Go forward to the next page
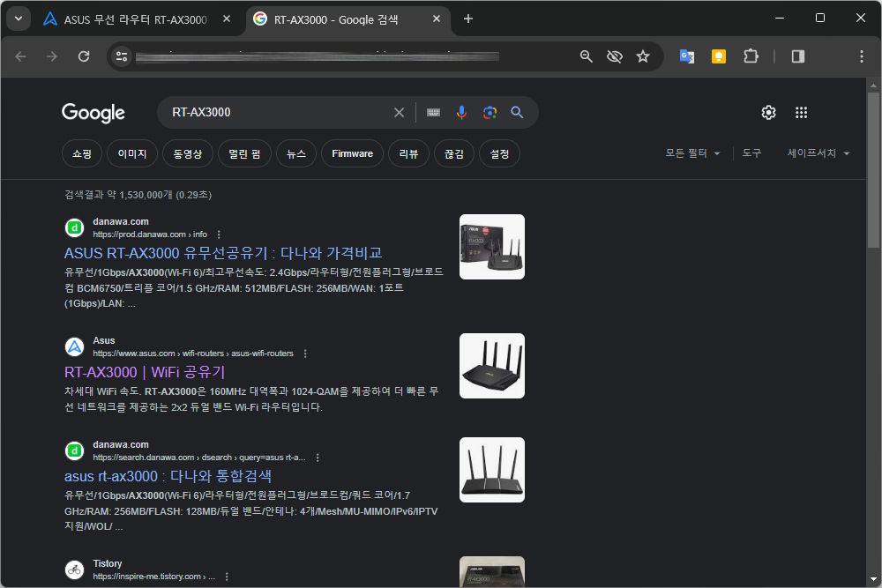 coord(52,56)
